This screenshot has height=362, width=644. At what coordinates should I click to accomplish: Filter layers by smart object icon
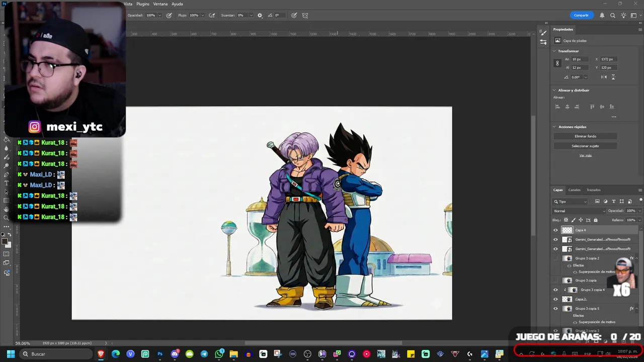(x=629, y=202)
